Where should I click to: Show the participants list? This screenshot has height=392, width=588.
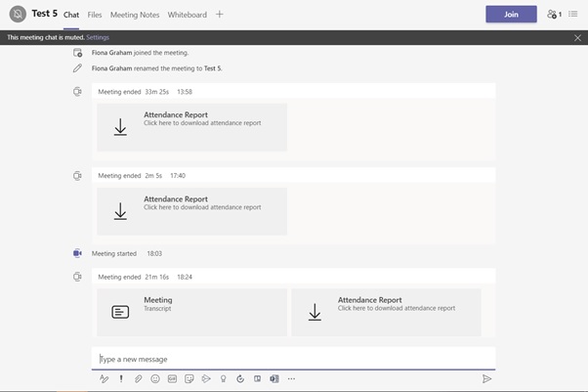(554, 15)
